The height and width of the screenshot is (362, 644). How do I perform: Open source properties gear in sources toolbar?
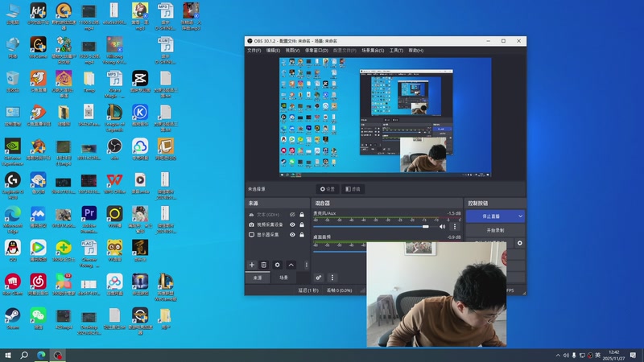click(277, 265)
